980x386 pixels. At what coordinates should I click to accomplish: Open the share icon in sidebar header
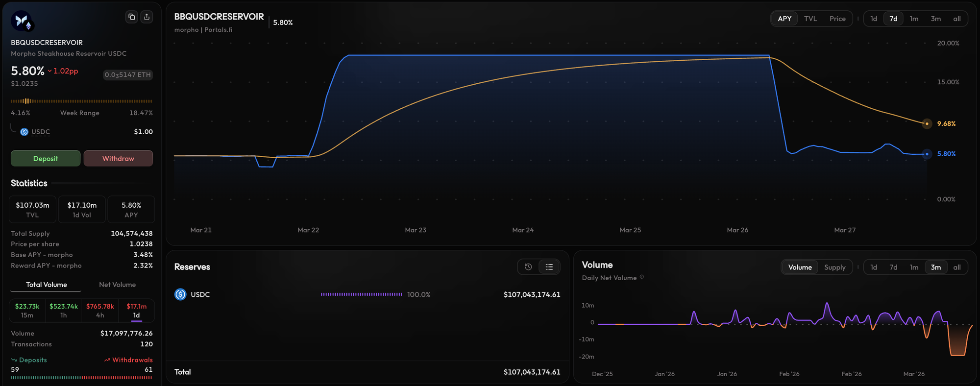coord(147,17)
